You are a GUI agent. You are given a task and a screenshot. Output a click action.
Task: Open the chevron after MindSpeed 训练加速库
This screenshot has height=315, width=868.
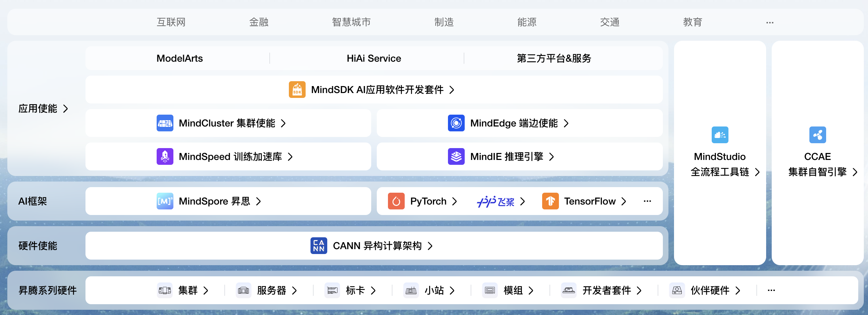pos(290,157)
